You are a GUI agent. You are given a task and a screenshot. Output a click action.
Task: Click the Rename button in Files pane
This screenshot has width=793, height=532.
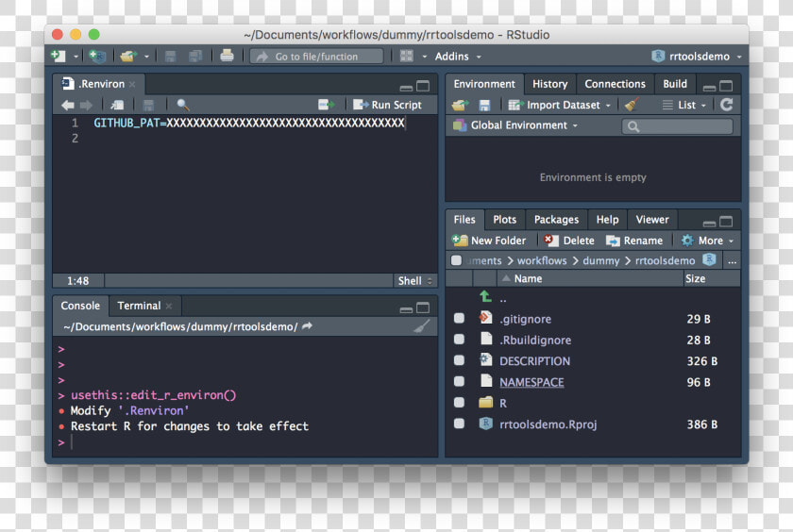[x=634, y=241]
